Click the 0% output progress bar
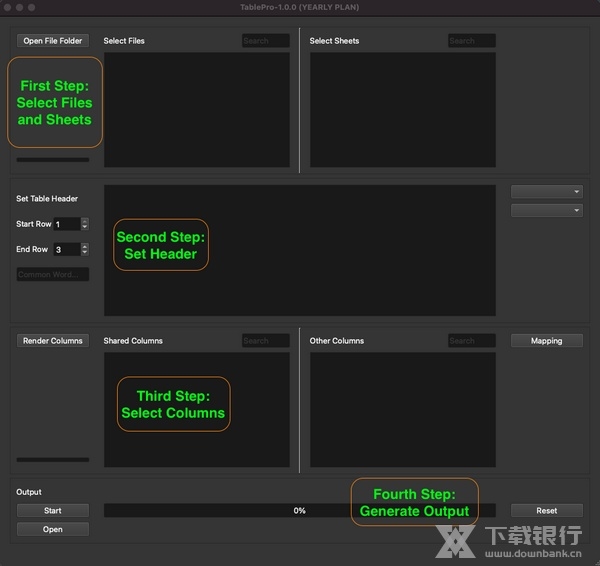600x566 pixels. (x=299, y=511)
